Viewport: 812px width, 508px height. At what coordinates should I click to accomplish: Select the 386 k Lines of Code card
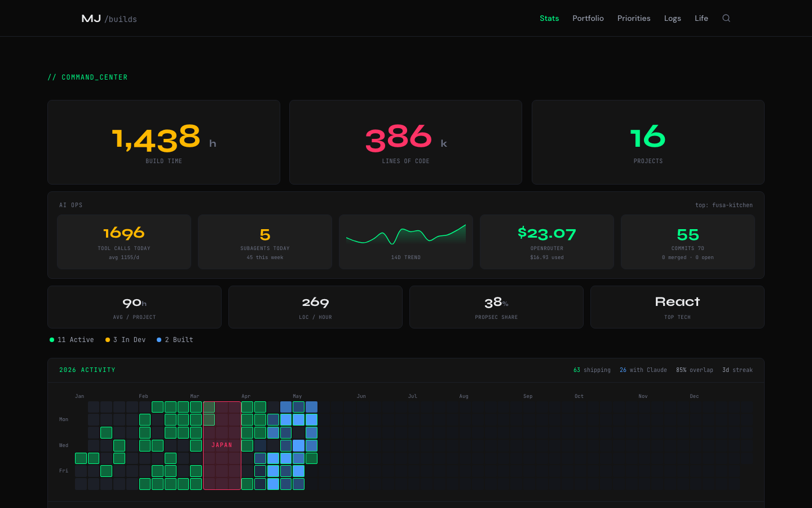click(x=405, y=142)
